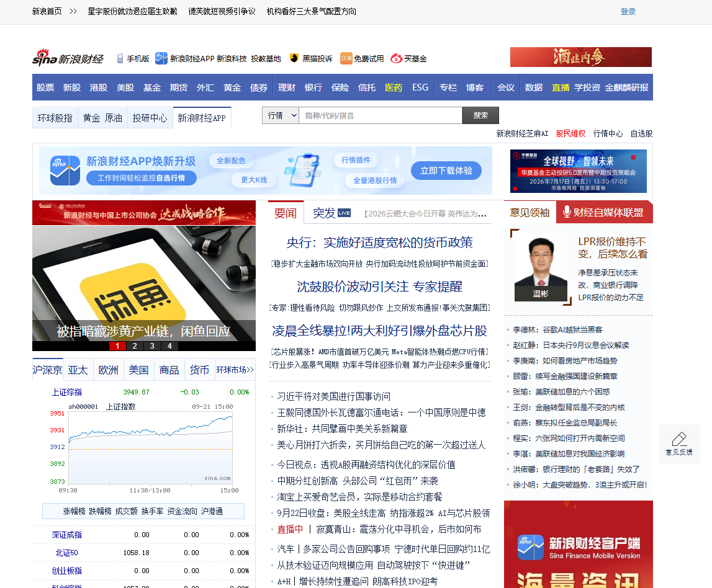This screenshot has height=588, width=712.
Task: Click the Shanghai index intraday chart
Action: [x=150, y=448]
